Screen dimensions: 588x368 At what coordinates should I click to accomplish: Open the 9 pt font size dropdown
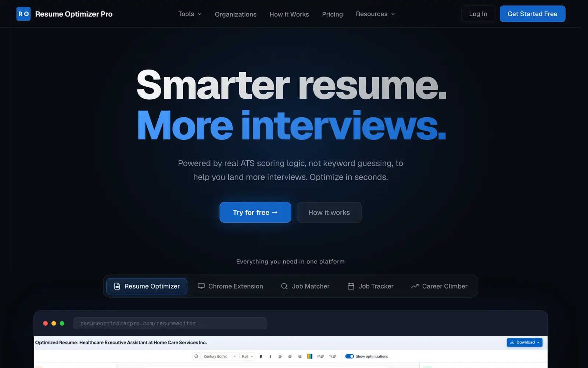coord(247,356)
